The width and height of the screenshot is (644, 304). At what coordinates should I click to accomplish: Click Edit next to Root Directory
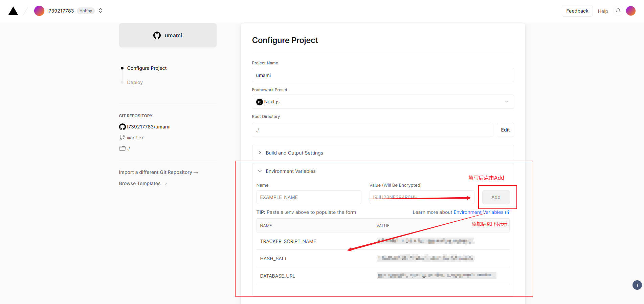[505, 130]
